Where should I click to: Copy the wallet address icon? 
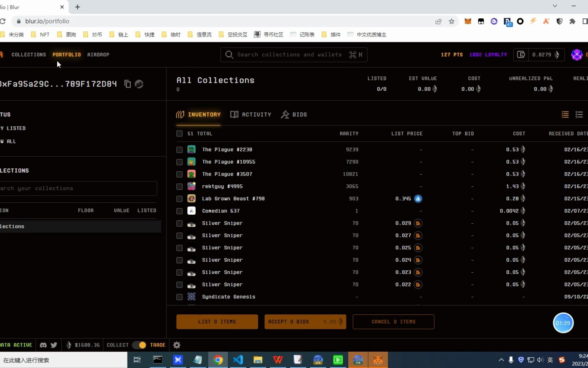(x=128, y=84)
